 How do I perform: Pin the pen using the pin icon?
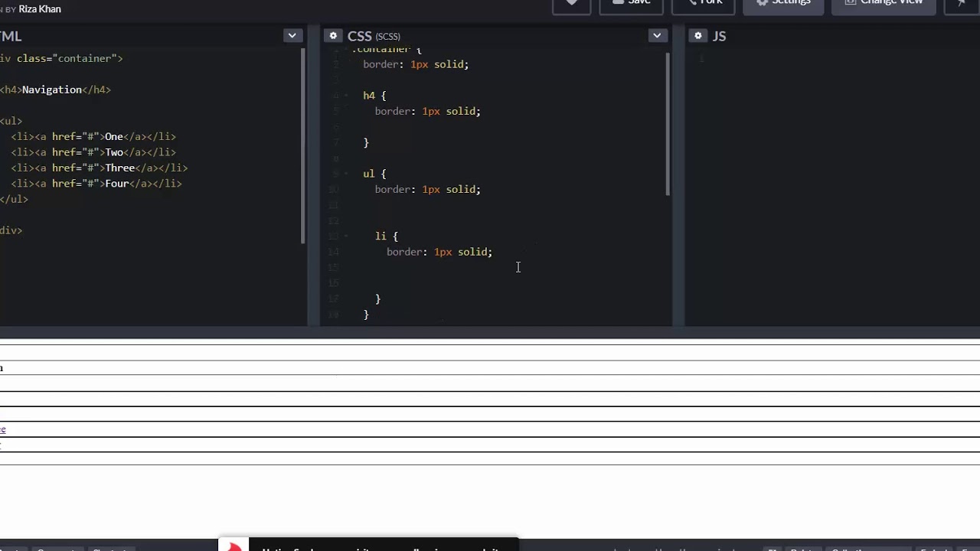coord(962,4)
